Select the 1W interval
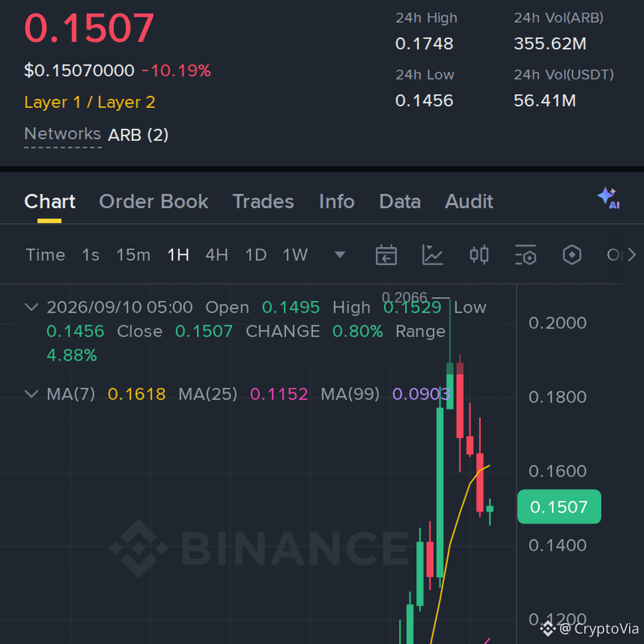The image size is (644, 644). coord(295,255)
